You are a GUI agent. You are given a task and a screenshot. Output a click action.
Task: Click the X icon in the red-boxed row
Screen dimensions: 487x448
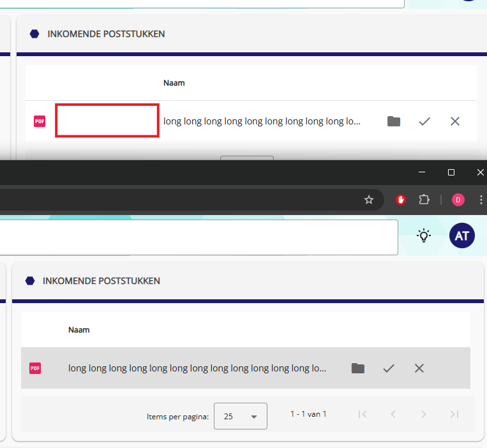point(455,121)
